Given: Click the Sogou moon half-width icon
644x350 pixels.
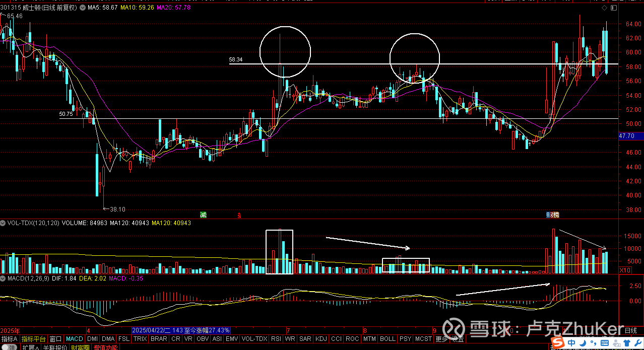Looking at the screenshot, I should pos(582,342).
